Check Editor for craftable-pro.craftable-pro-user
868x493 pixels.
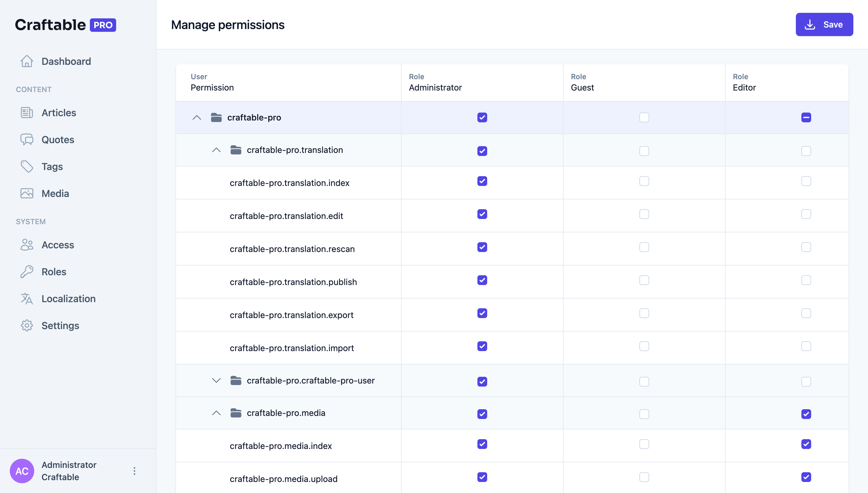(x=806, y=382)
